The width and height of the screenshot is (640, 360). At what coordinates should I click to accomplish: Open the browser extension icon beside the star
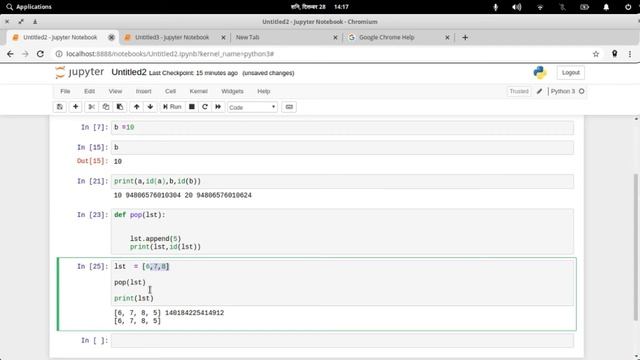click(x=614, y=54)
